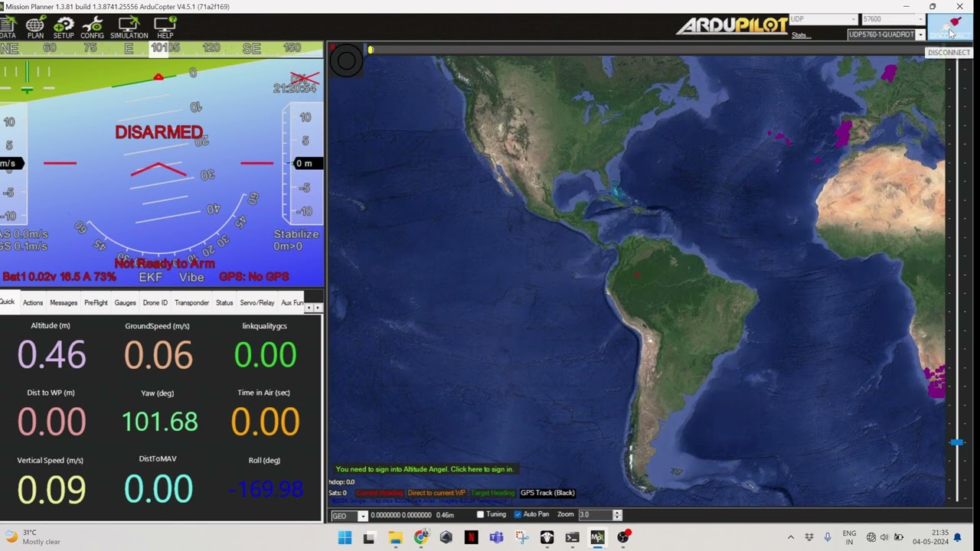The height and width of the screenshot is (551, 980).
Task: Switch to the Drone ID tab
Action: point(155,303)
